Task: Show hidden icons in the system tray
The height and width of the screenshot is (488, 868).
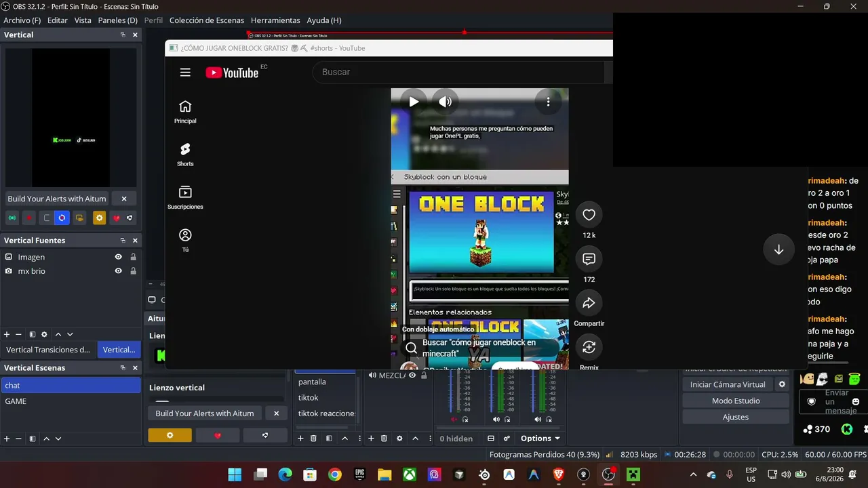Action: (693, 475)
